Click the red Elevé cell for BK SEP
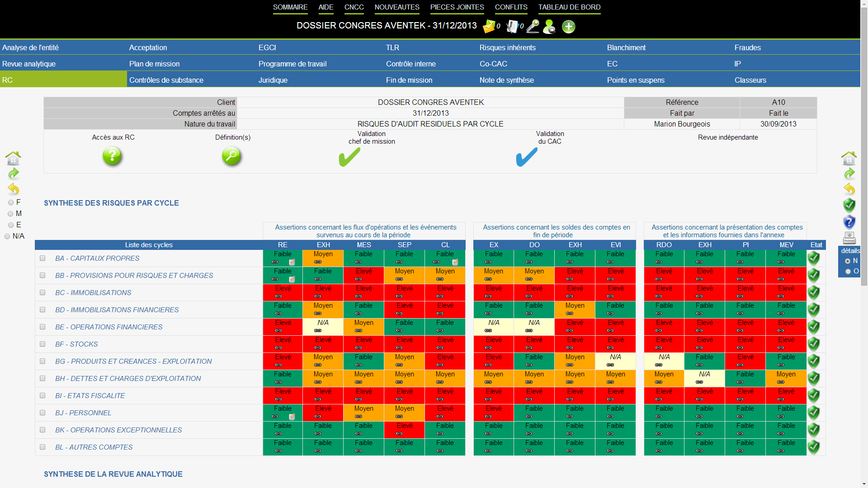 pos(404,429)
